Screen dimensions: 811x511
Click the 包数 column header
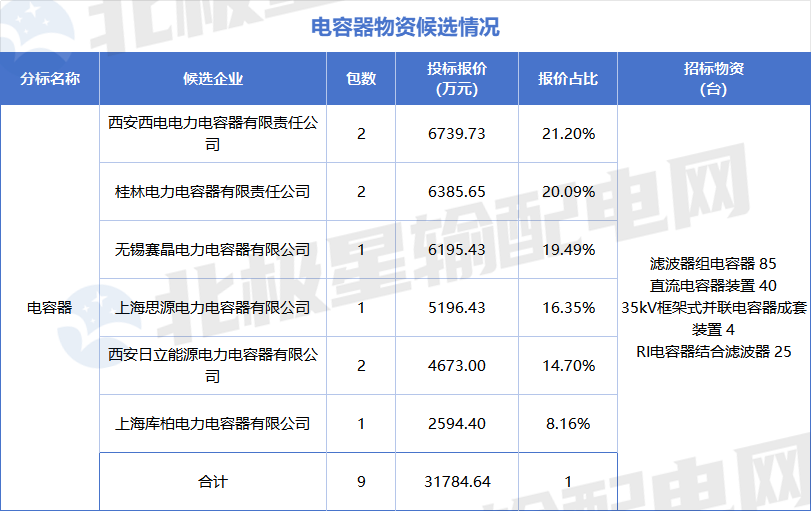click(x=361, y=79)
